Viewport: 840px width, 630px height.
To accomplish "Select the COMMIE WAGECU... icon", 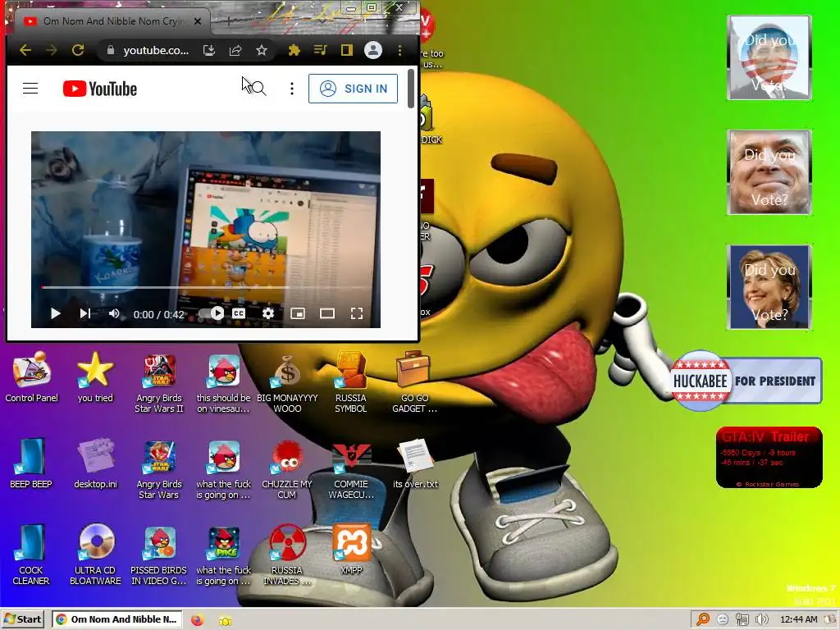I will (x=351, y=470).
